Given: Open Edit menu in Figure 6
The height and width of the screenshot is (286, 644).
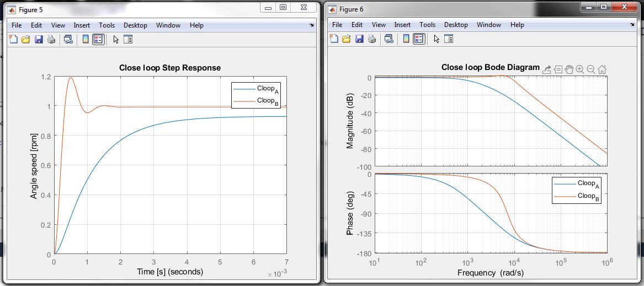Looking at the screenshot, I should coord(358,25).
